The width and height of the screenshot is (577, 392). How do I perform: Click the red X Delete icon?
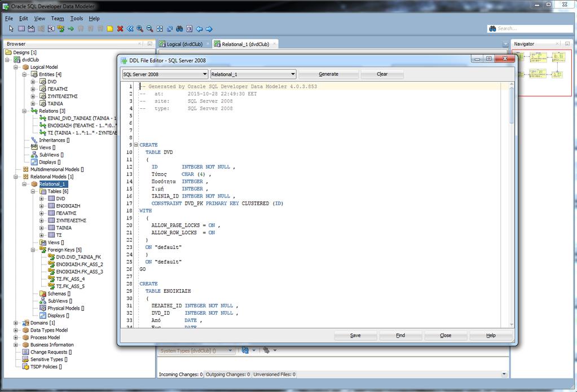[x=120, y=29]
